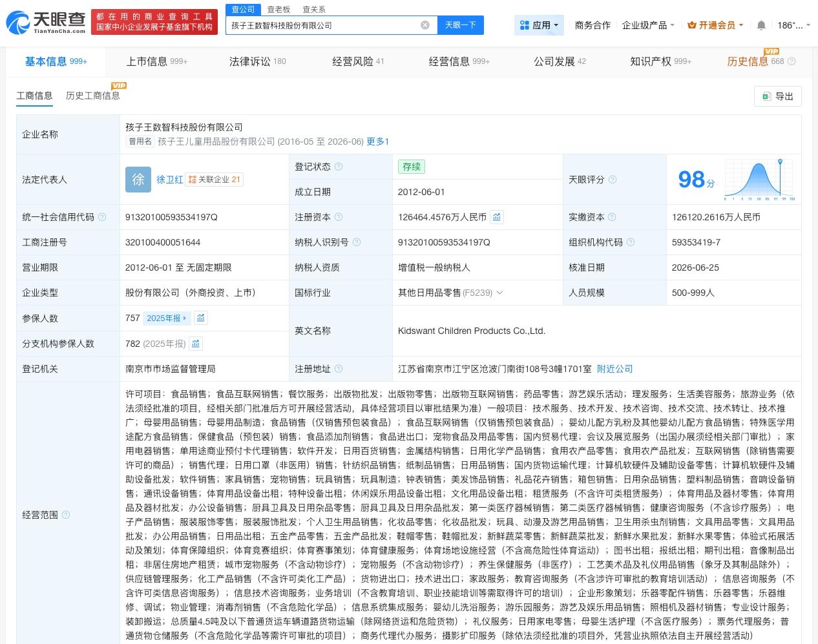Click approval date 2026-06-25
The image size is (818, 644).
695,267
